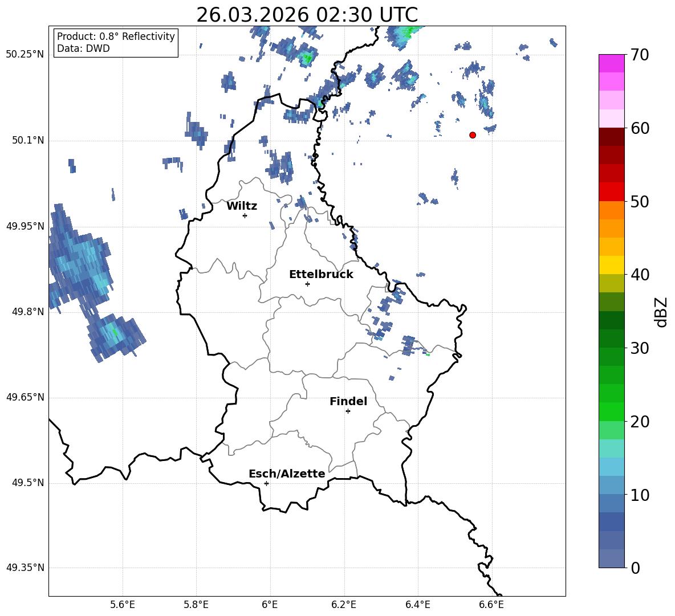
Task: Click the 40 tick on colorbar
Action: pyautogui.click(x=640, y=275)
